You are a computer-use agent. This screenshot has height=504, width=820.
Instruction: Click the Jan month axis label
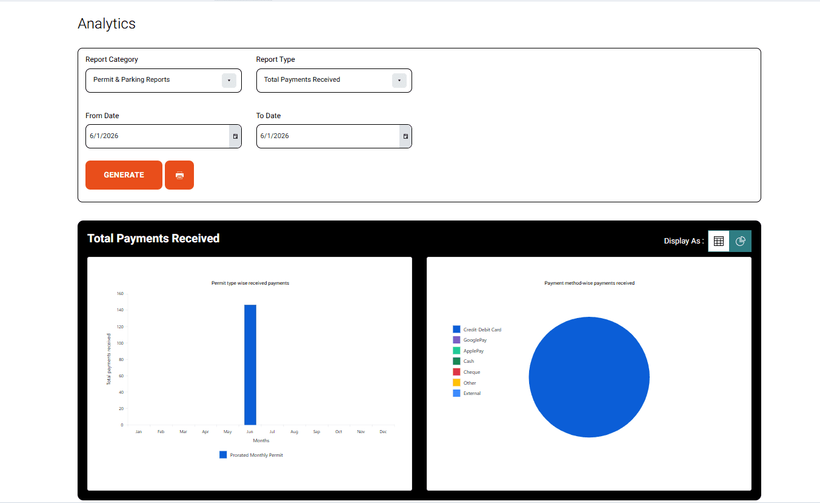click(139, 432)
